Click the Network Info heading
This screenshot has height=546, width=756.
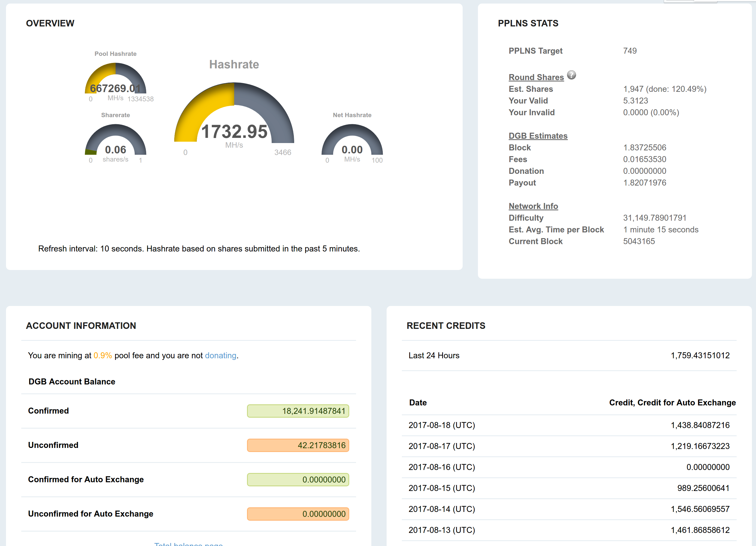(x=533, y=206)
